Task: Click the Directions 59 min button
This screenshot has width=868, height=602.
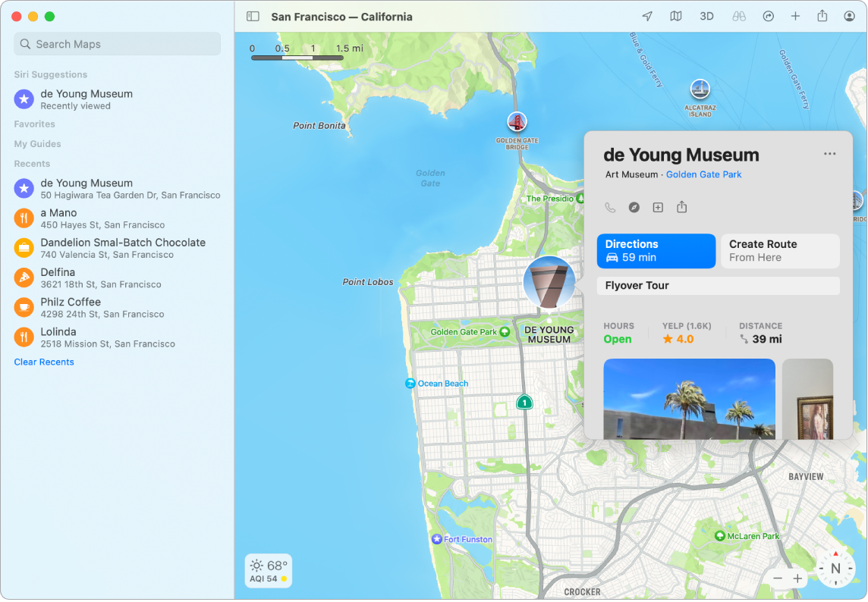Action: (656, 251)
